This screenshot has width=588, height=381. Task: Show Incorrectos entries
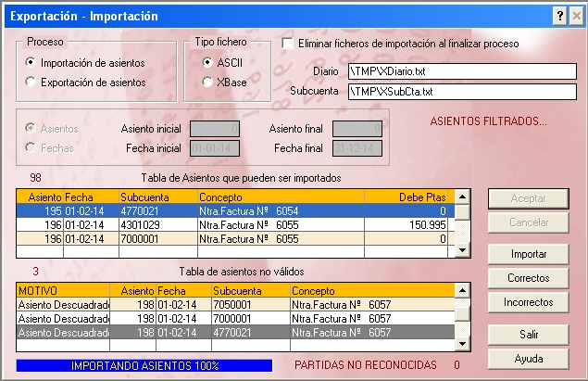529,302
